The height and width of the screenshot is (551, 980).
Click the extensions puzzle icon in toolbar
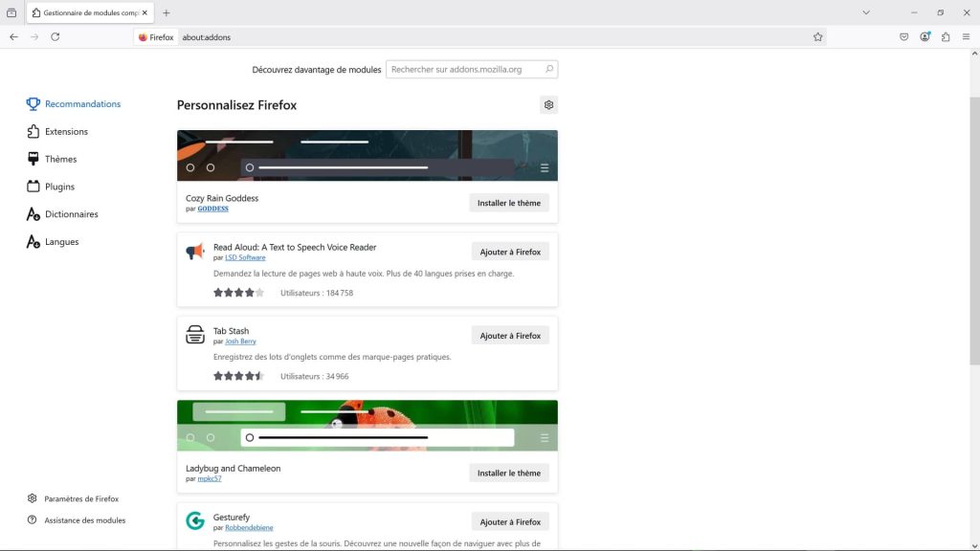947,36
